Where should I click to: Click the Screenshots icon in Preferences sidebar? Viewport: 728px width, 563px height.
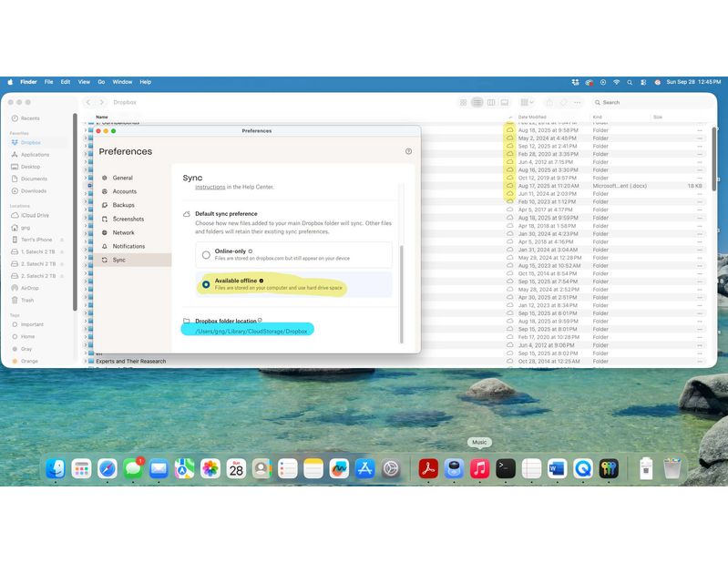[x=105, y=219]
